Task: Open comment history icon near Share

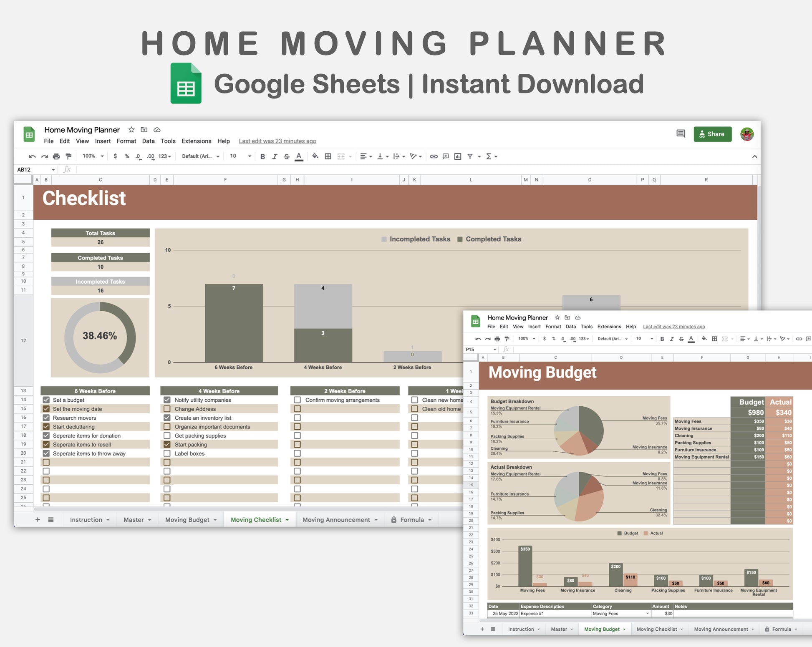Action: click(681, 134)
